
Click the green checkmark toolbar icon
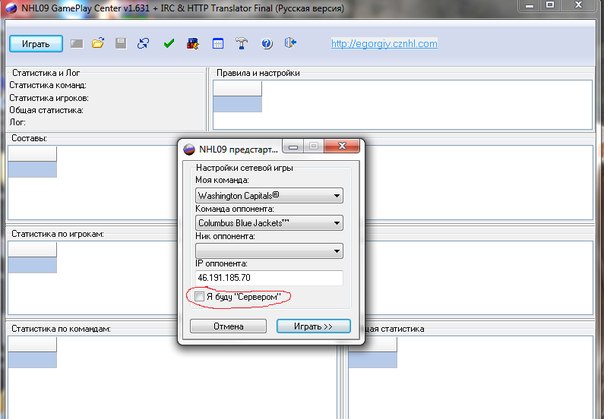[x=169, y=44]
